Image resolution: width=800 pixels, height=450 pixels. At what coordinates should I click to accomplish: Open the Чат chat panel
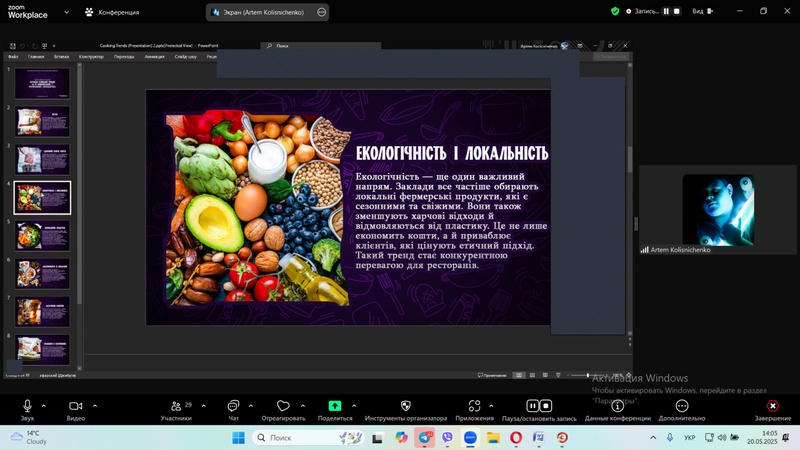coord(233,406)
